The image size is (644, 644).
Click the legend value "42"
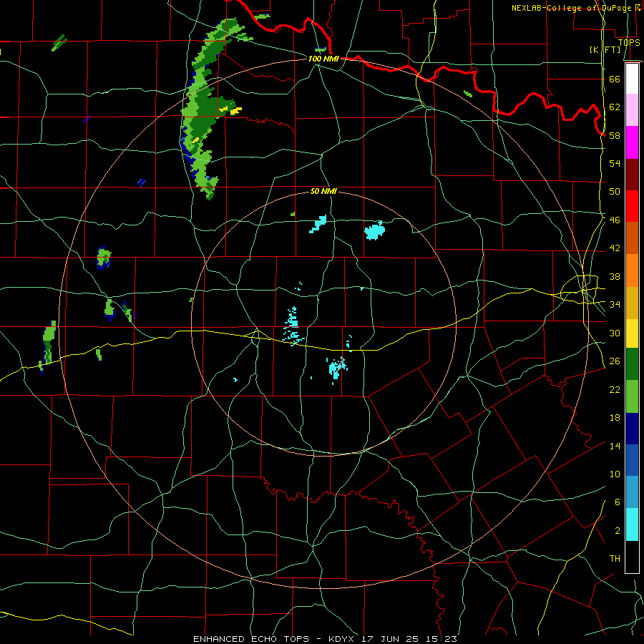615,248
